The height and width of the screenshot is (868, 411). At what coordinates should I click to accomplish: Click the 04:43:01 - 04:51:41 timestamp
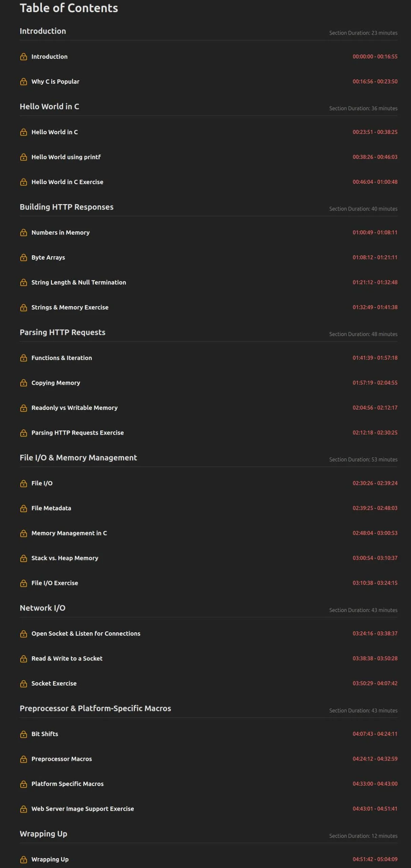click(375, 809)
